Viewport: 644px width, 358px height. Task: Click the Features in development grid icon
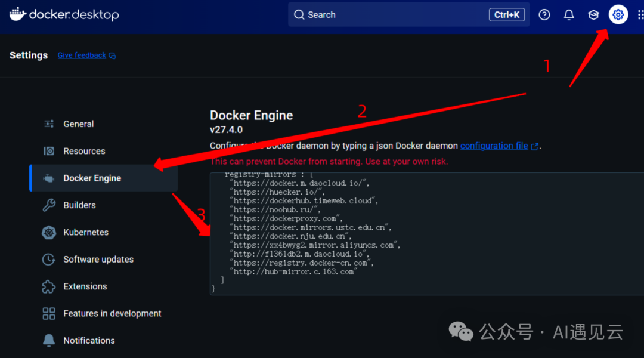tap(49, 314)
